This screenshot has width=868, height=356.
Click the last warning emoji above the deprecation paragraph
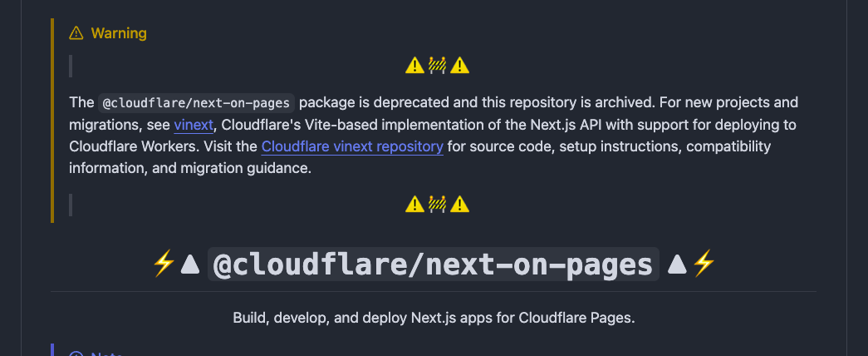pos(459,66)
